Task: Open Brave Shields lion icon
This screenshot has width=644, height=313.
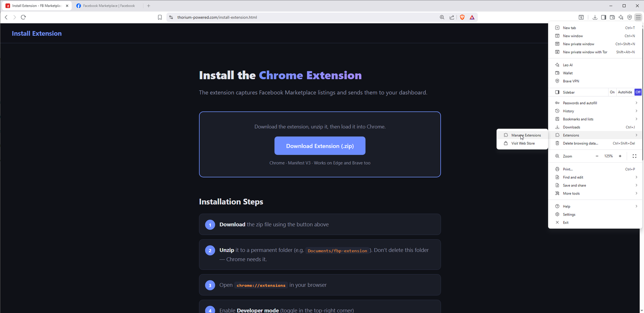Action: [x=462, y=17]
